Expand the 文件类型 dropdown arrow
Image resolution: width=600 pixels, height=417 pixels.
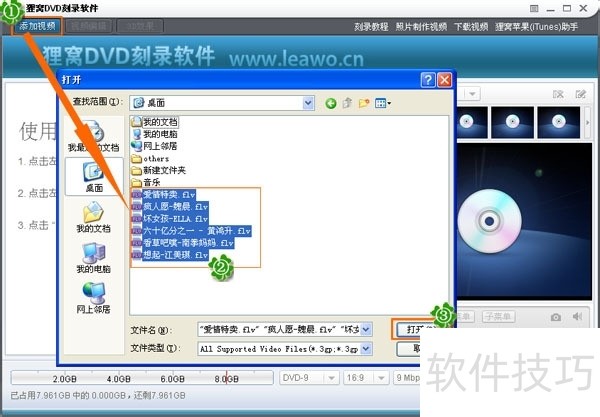click(366, 349)
